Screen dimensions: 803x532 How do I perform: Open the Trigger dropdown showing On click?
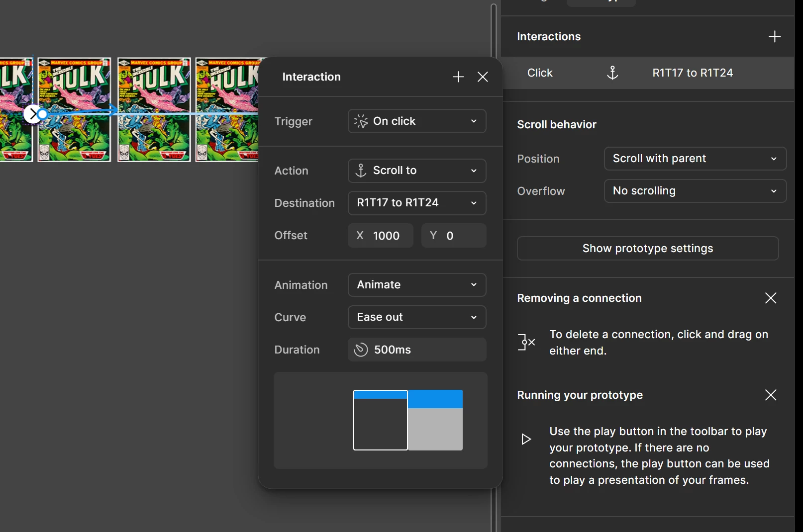[x=417, y=121]
